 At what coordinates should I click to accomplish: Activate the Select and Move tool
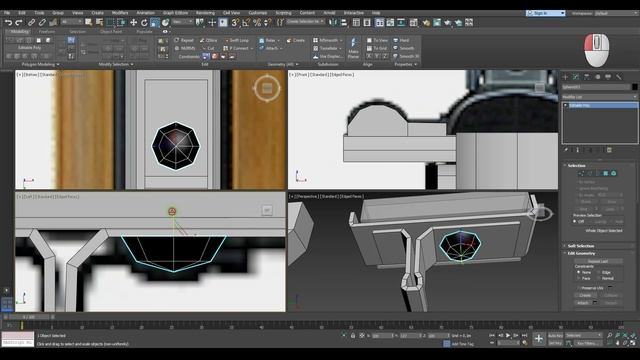[133, 23]
